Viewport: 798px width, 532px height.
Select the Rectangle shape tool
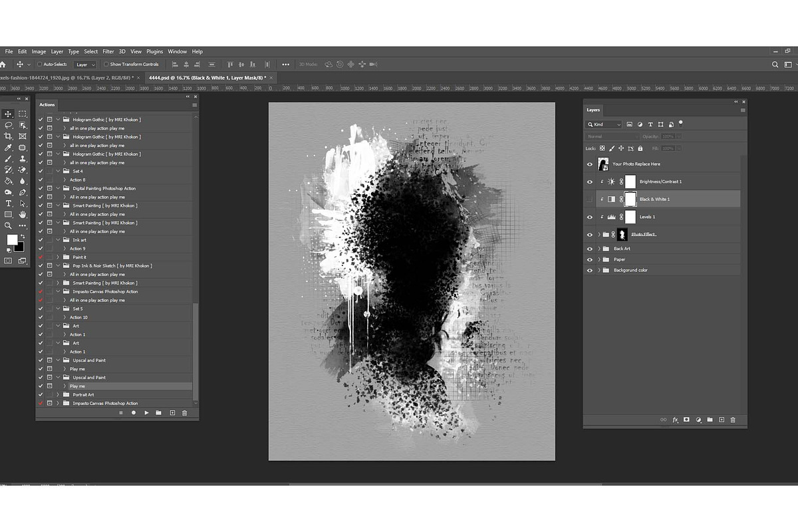[x=9, y=215]
